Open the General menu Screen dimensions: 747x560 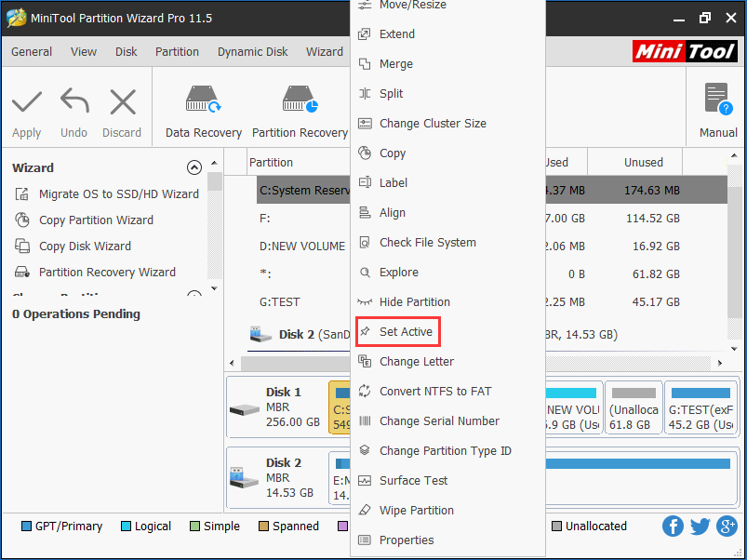(x=32, y=51)
